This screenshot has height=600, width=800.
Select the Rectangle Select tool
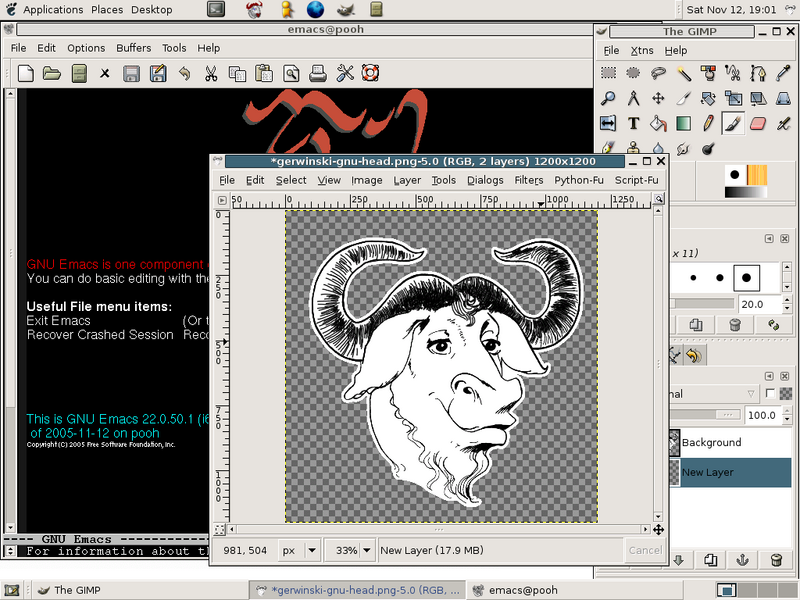[x=609, y=72]
